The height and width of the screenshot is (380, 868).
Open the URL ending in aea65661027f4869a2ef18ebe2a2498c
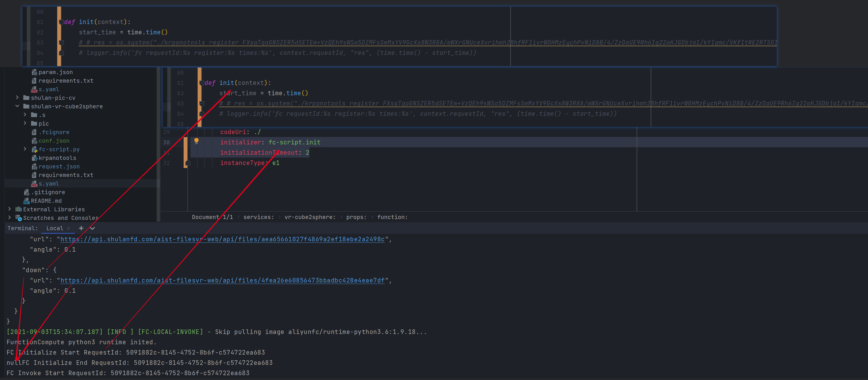(x=222, y=239)
